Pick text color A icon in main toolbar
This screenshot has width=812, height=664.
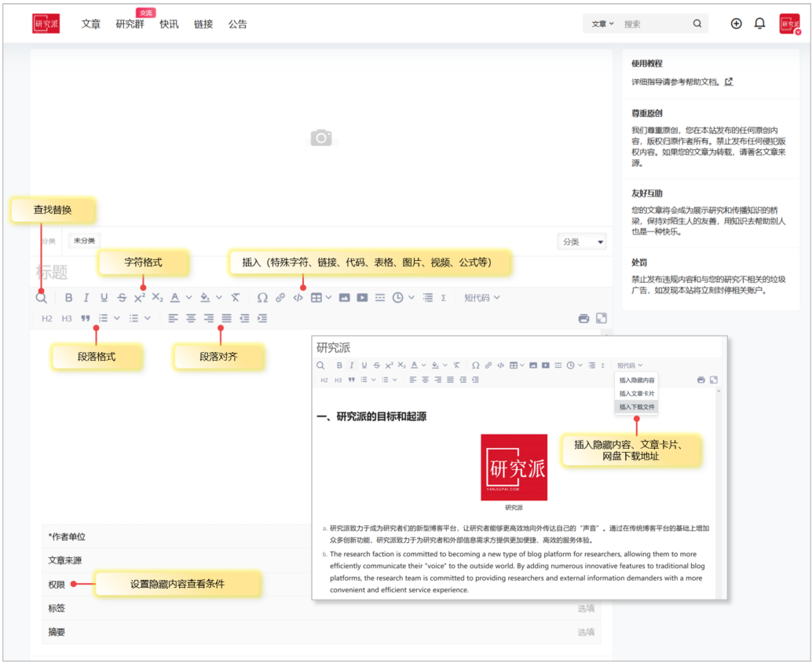(175, 298)
